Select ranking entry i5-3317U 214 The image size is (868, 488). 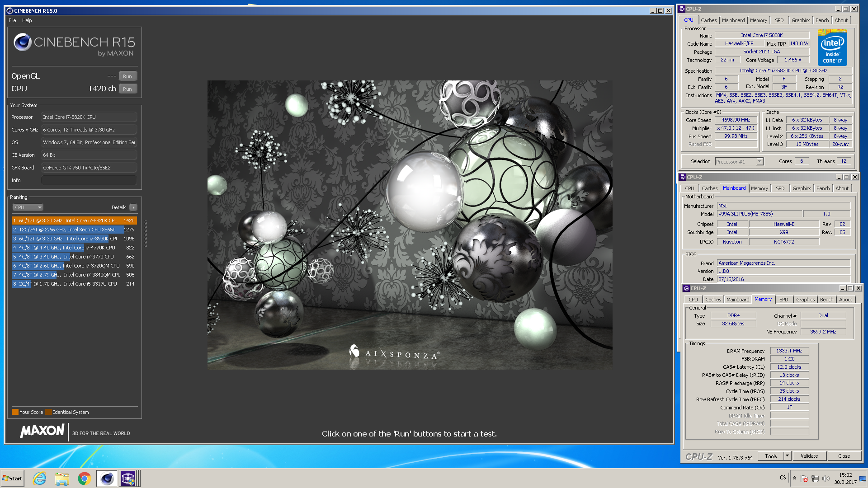point(74,284)
